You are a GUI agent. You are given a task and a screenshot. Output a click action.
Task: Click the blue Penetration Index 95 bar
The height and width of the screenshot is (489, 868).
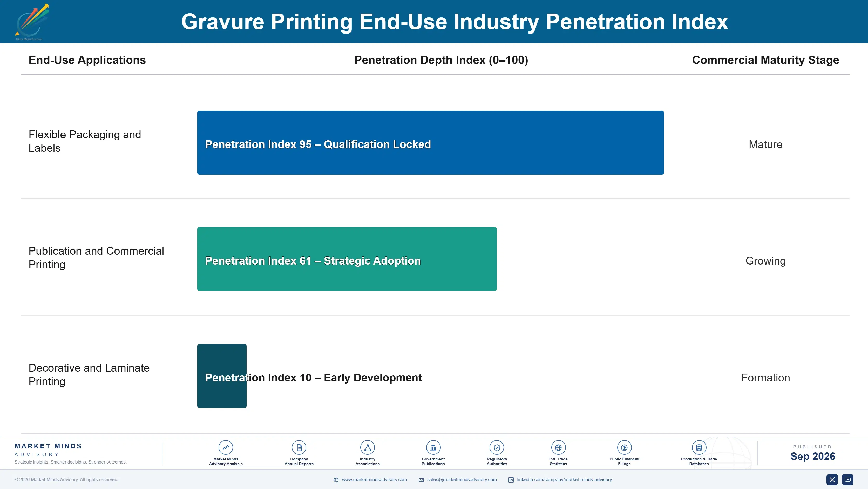point(430,143)
